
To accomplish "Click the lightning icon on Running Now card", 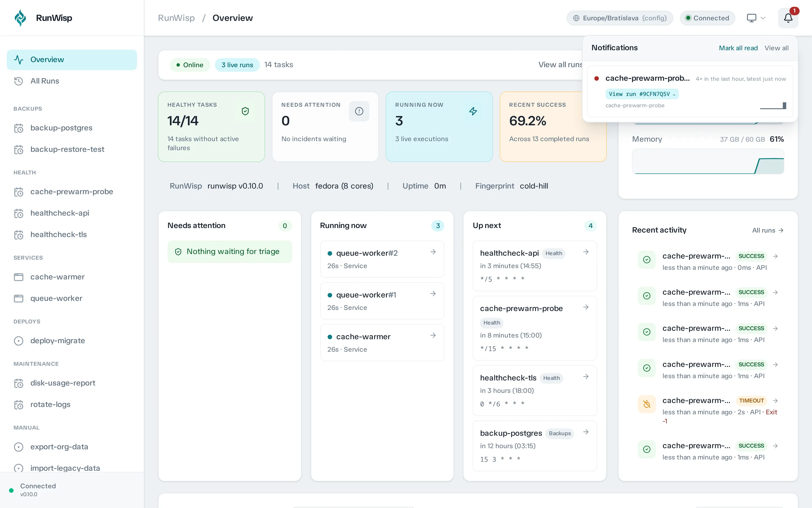I will (473, 111).
